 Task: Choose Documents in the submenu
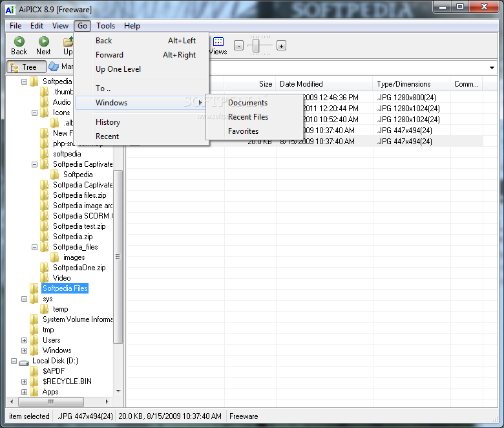pyautogui.click(x=254, y=103)
